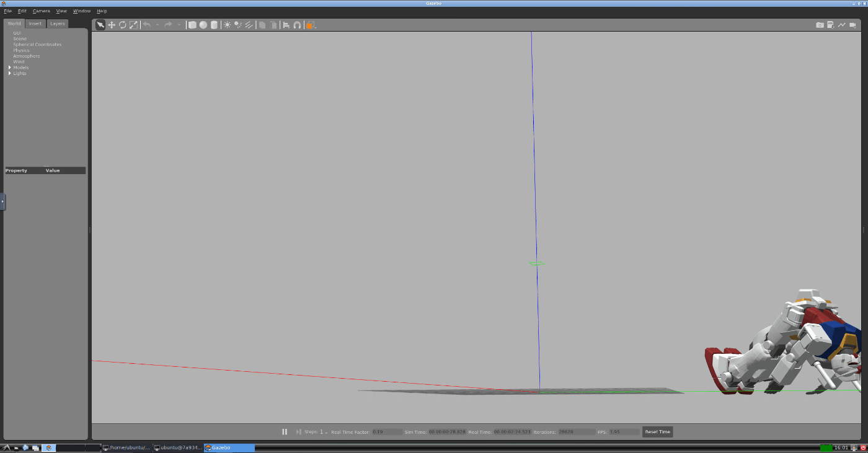This screenshot has width=868, height=453.
Task: Step the simulation forward once
Action: click(x=298, y=432)
